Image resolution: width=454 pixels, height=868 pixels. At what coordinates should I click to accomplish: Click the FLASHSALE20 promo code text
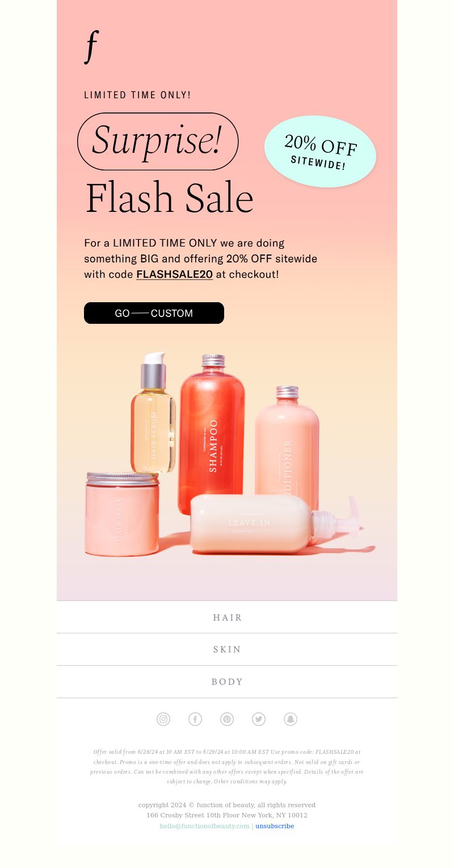click(174, 274)
